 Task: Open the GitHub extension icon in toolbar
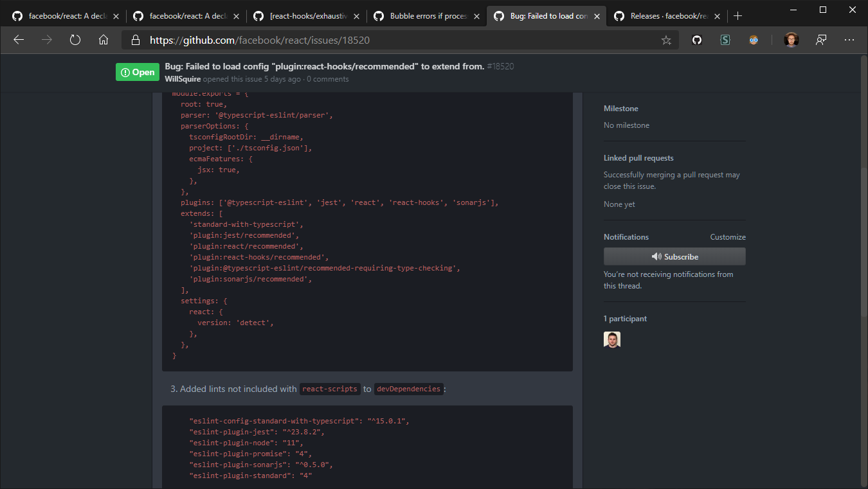[697, 40]
